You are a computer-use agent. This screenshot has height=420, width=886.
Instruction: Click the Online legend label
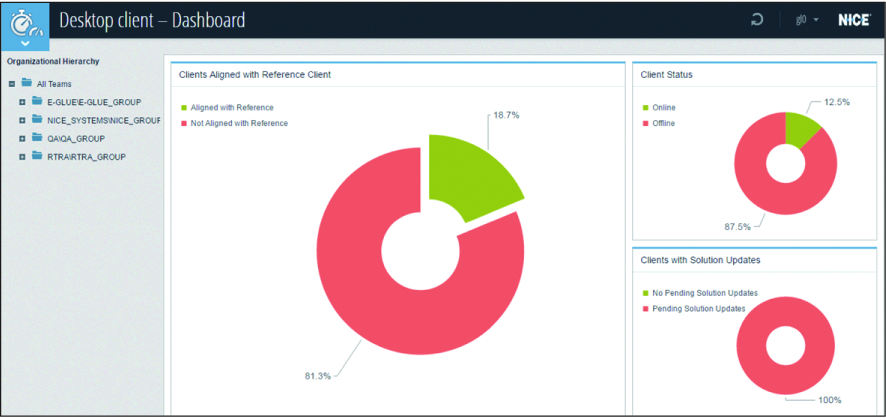pos(663,107)
